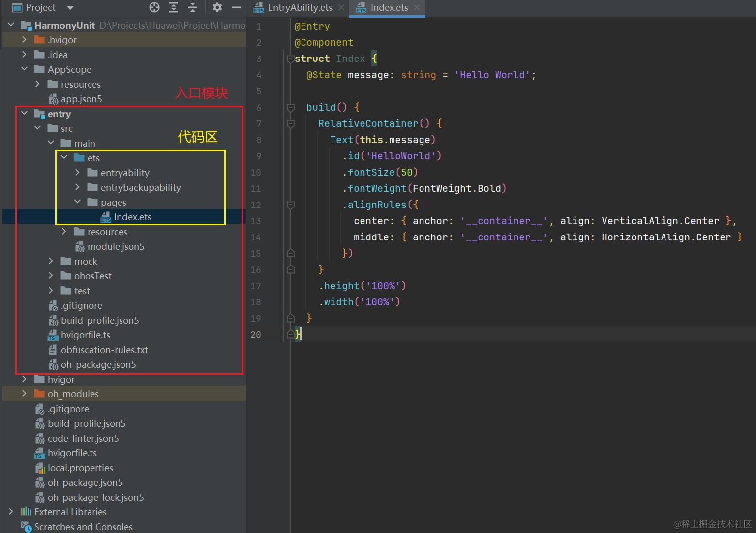
Task: Select root-level .gitignore file
Action: (68, 409)
